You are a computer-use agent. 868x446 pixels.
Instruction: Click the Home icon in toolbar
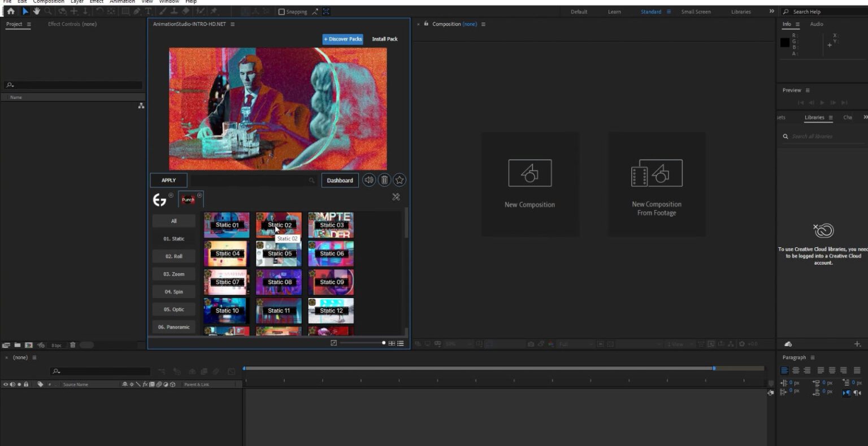tap(10, 11)
